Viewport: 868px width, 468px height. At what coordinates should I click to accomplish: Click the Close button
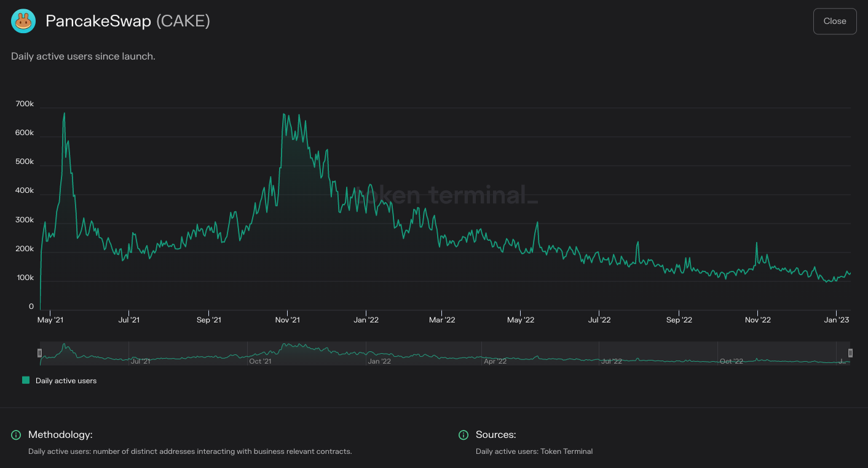tap(834, 21)
